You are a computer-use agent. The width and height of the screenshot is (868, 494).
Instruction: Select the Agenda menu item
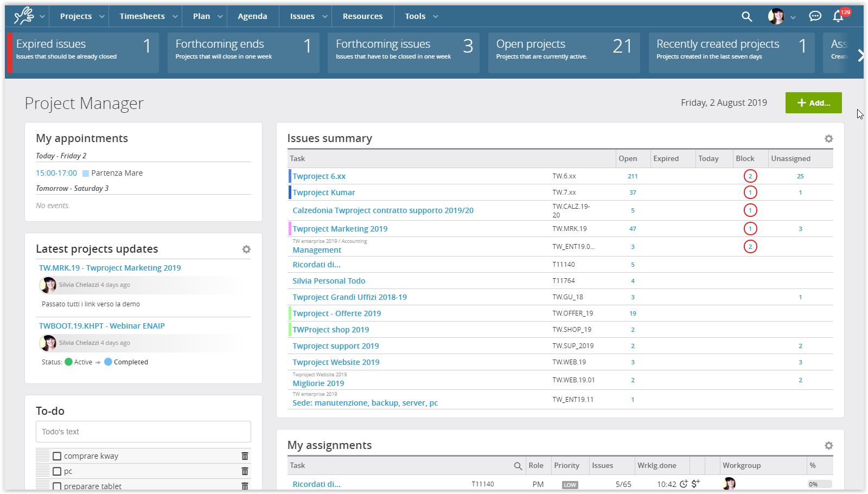pyautogui.click(x=253, y=16)
